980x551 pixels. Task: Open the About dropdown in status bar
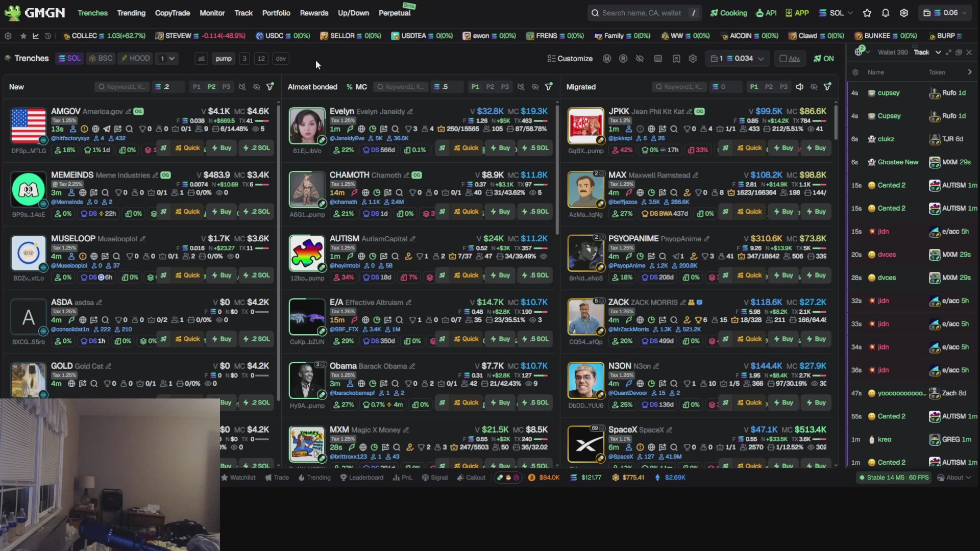pyautogui.click(x=954, y=478)
